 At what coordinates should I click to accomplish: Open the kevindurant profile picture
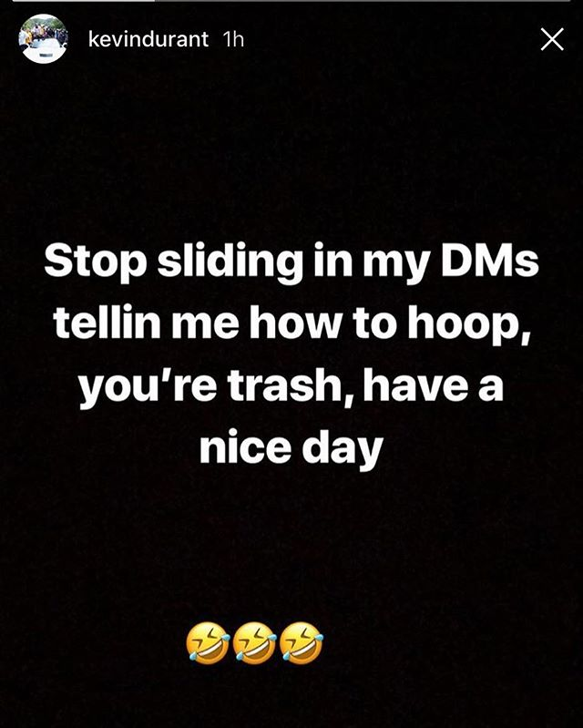click(43, 39)
